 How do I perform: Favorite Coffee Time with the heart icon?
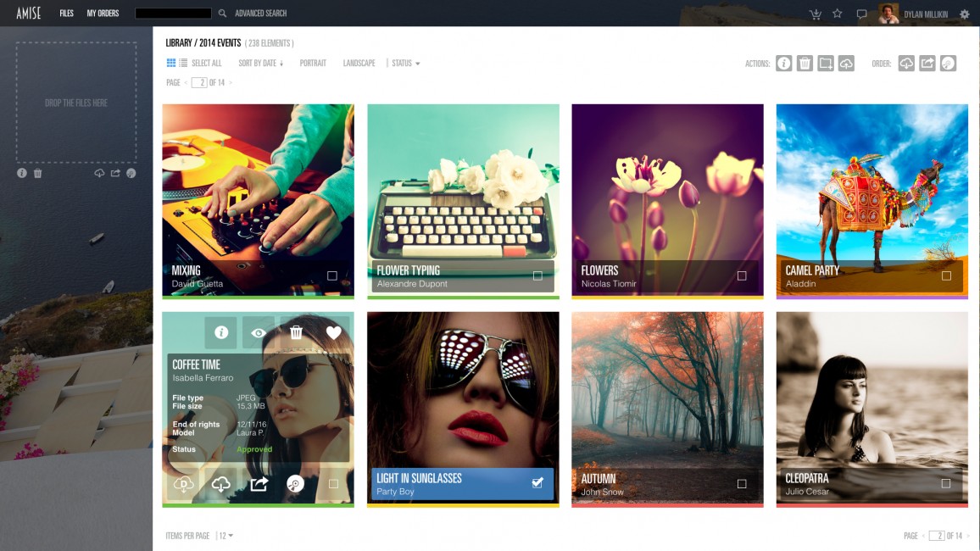[x=334, y=332]
